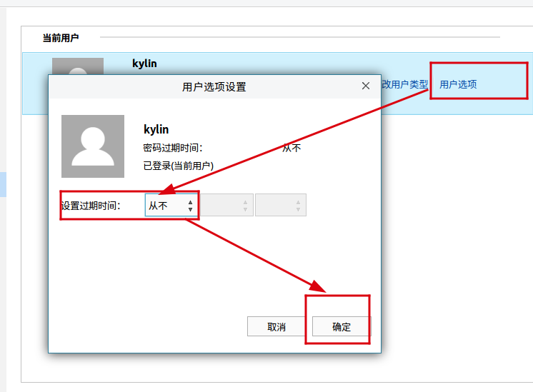Screen dimensions: 533x392
Task: Click the 当前用户 section header
Action: [x=61, y=37]
